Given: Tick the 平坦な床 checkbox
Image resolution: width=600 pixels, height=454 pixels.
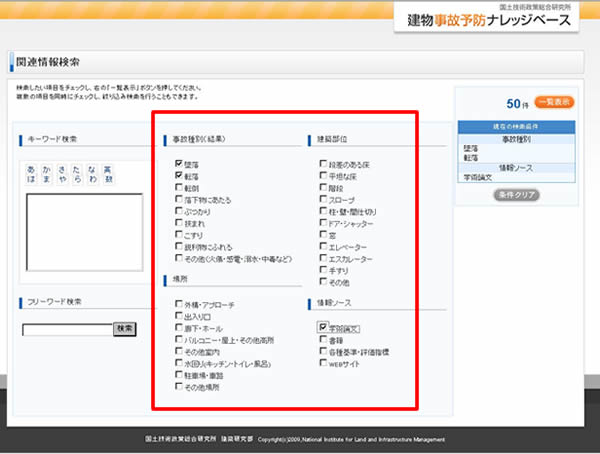Looking at the screenshot, I should click(x=323, y=176).
